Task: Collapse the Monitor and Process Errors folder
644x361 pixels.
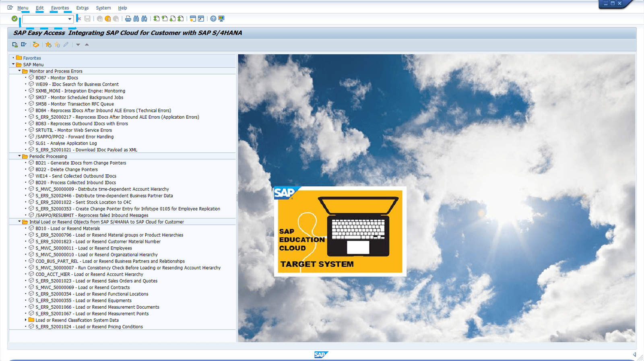Action: 19,71
